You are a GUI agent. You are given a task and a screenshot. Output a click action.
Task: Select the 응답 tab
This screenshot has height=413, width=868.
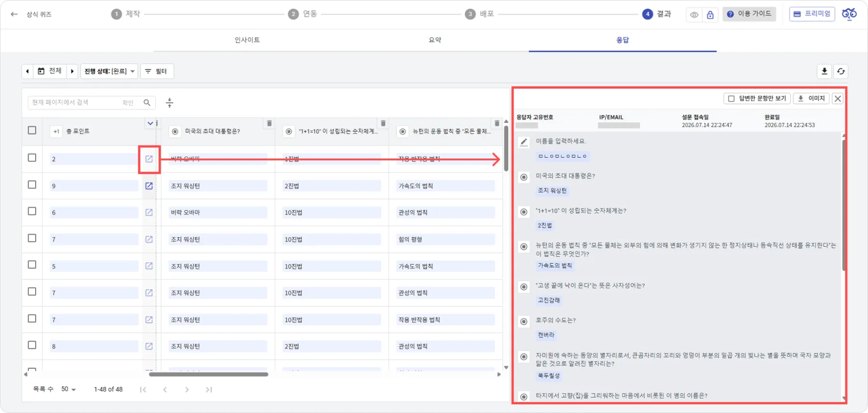point(623,40)
